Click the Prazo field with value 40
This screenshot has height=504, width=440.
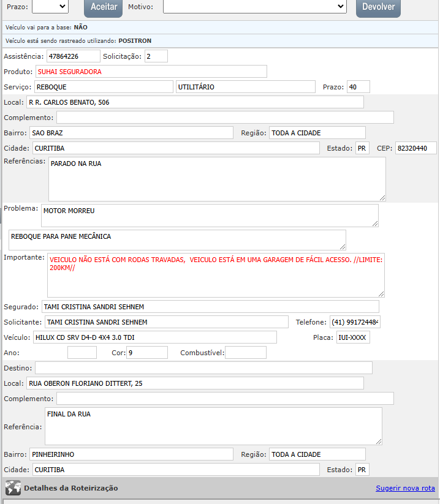358,87
